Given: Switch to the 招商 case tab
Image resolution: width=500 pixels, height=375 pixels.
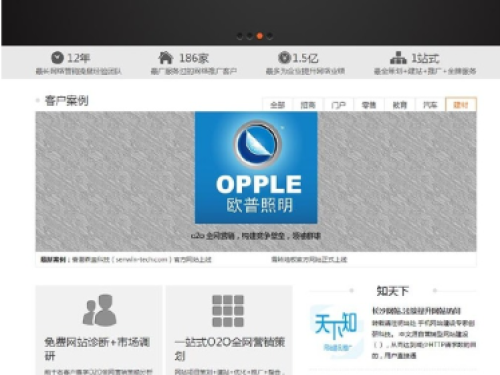Looking at the screenshot, I should click(x=308, y=105).
